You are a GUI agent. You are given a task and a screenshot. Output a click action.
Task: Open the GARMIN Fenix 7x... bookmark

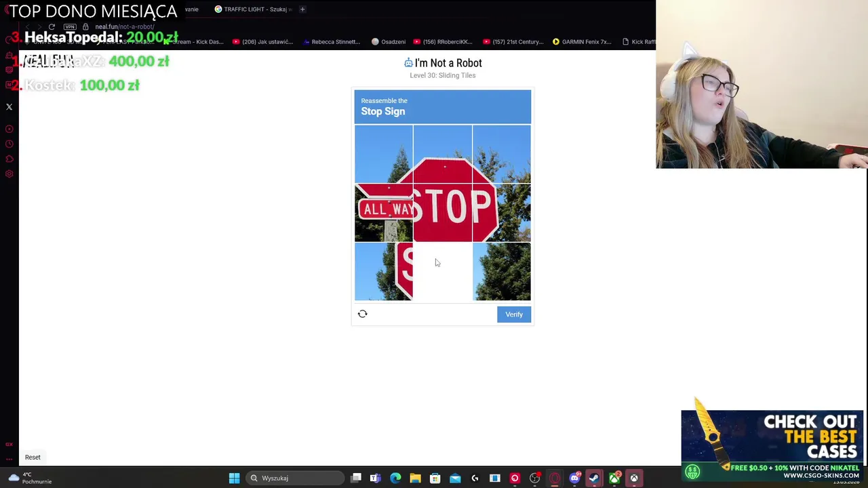pyautogui.click(x=581, y=42)
